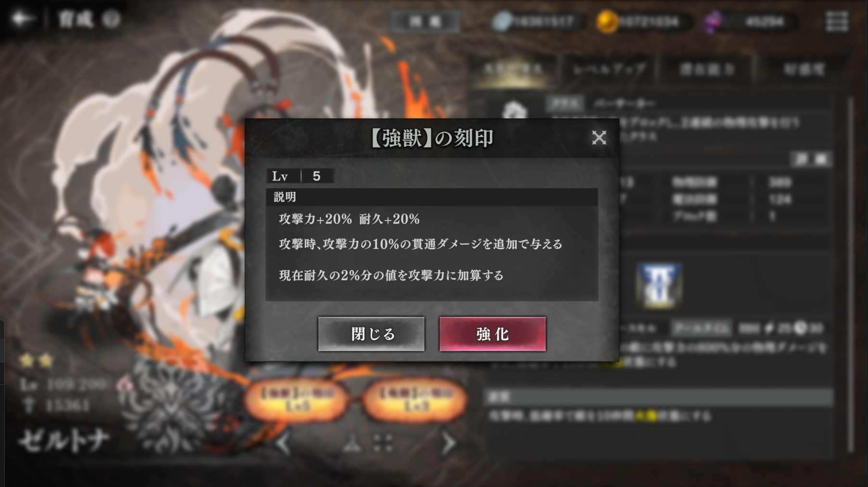
Task: Open the hamburger menu icon at top right
Action: pyautogui.click(x=836, y=21)
